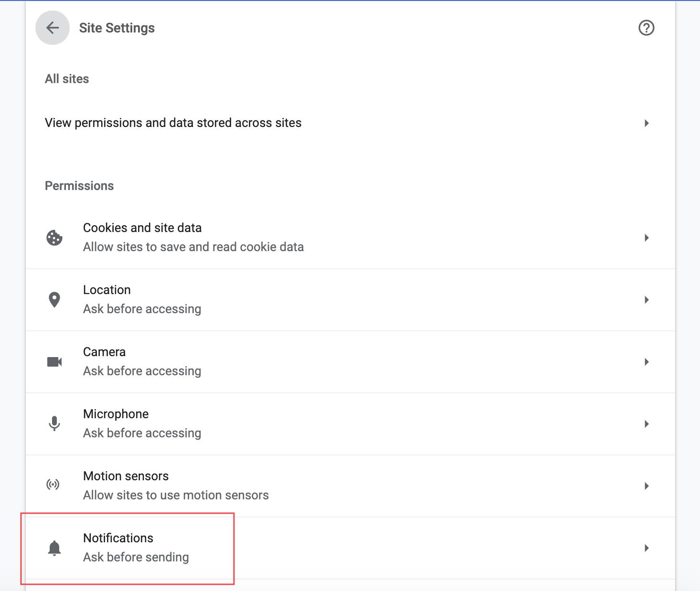Expand the Camera row chevron

coord(647,362)
